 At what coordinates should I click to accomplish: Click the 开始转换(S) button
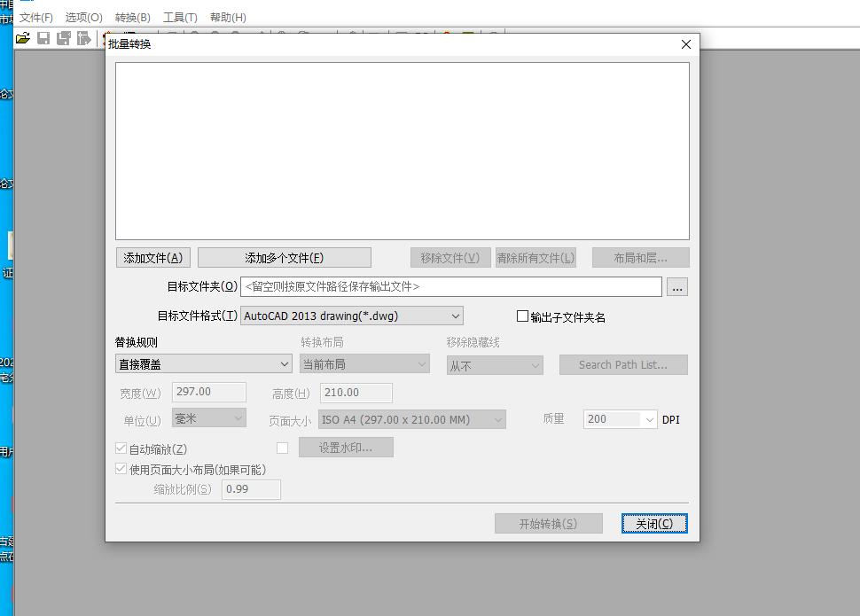point(548,523)
